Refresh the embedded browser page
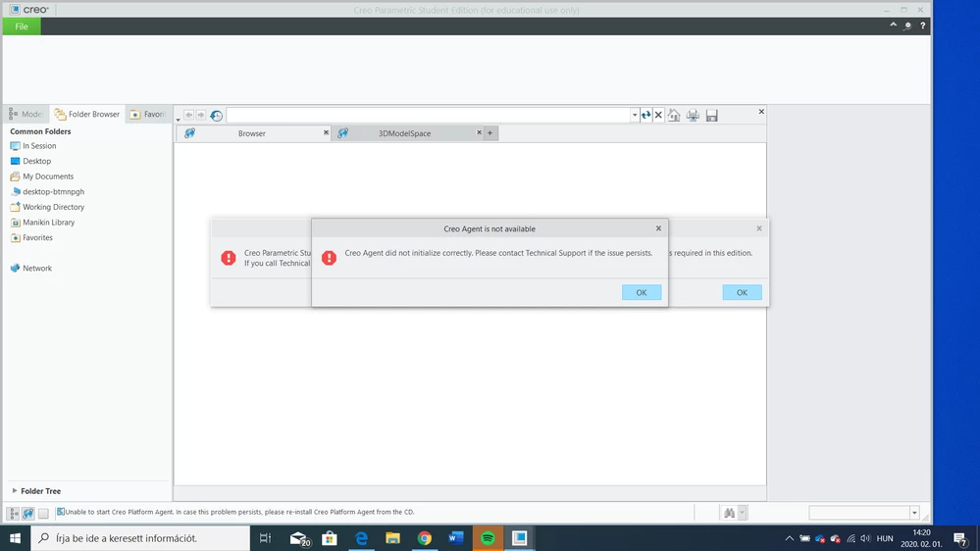Screen dimensions: 980x551 coord(645,115)
